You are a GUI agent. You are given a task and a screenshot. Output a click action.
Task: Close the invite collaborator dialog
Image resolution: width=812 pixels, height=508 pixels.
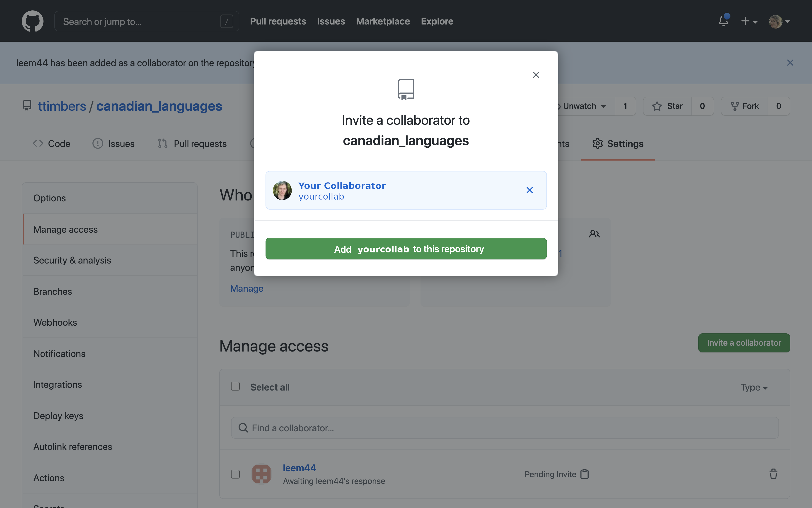click(x=536, y=75)
